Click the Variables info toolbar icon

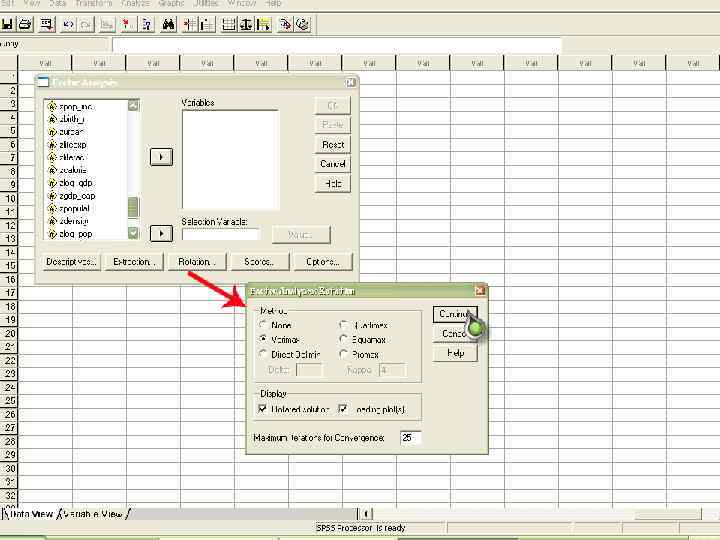point(146,24)
